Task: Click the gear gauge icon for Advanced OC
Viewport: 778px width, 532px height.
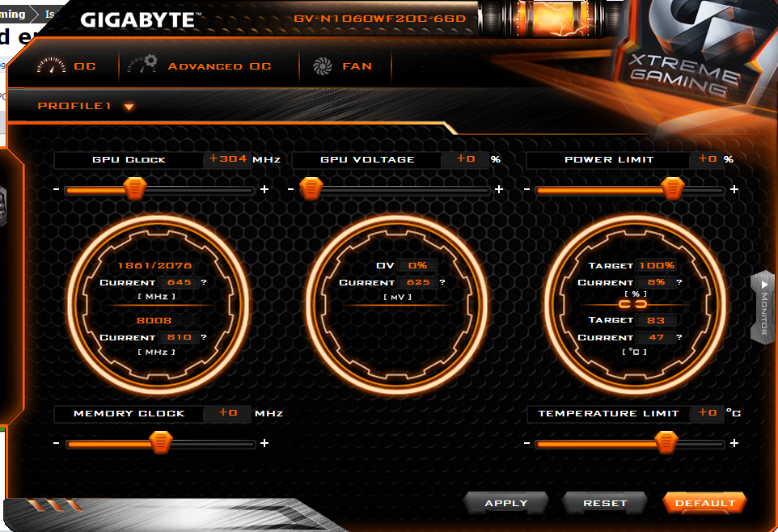Action: [x=142, y=65]
